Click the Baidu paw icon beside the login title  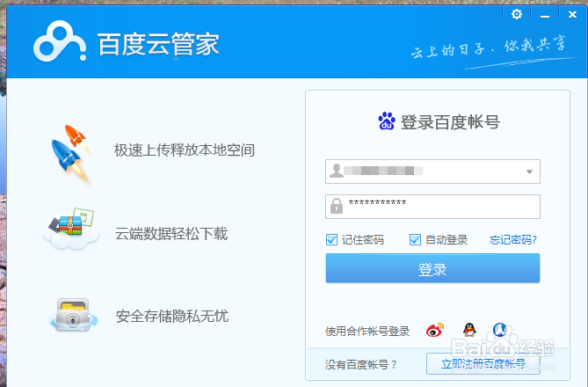point(387,121)
